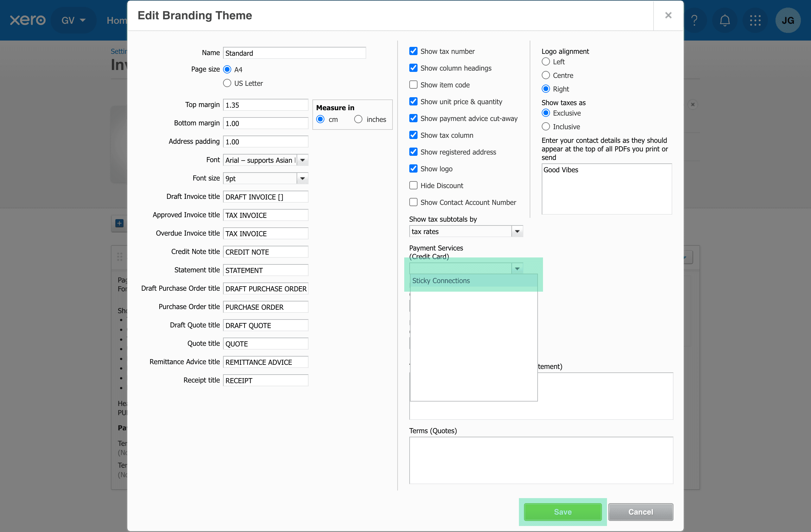
Task: Toggle the Hide Discount checkbox
Action: [413, 186]
